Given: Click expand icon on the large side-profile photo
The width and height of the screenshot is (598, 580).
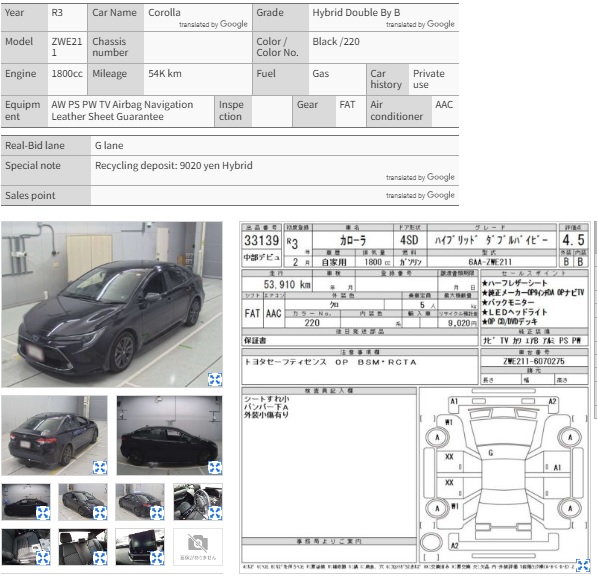Looking at the screenshot, I should (x=215, y=468).
